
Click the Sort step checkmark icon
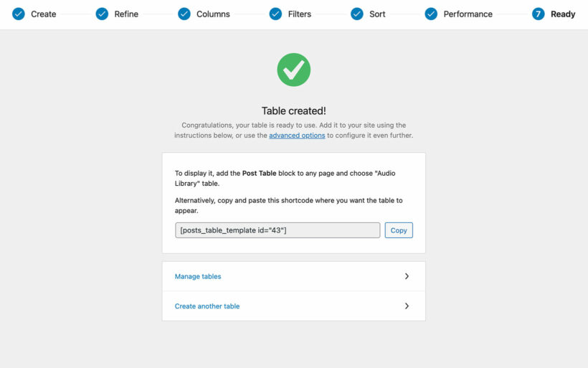(357, 14)
